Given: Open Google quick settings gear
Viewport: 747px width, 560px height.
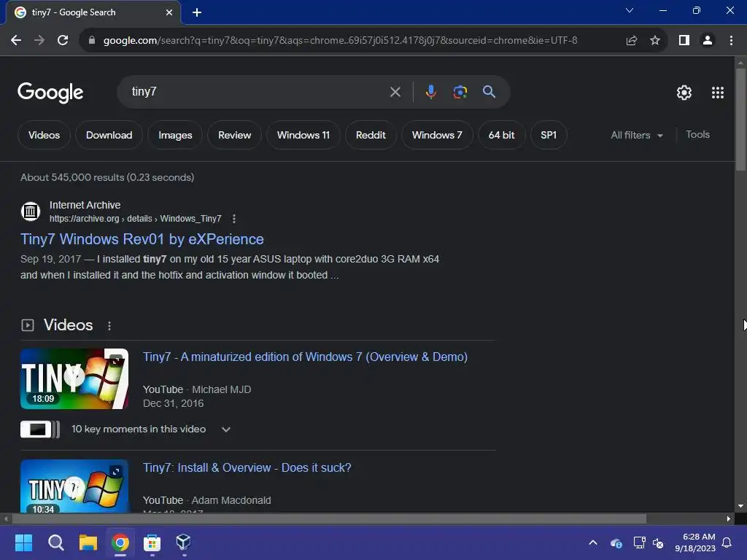Looking at the screenshot, I should tap(684, 93).
